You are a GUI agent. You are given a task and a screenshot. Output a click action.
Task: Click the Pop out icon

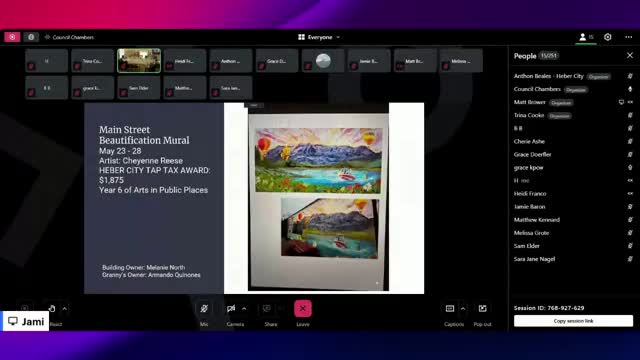pyautogui.click(x=482, y=309)
